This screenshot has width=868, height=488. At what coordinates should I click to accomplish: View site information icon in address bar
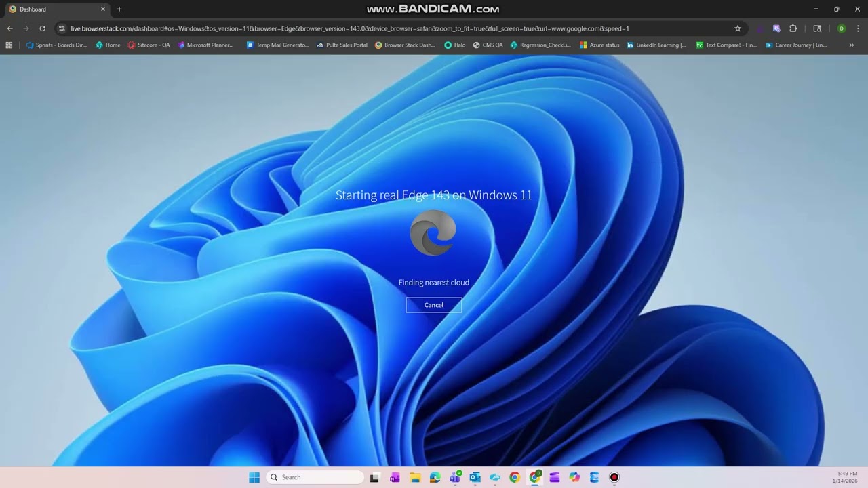[x=62, y=28]
